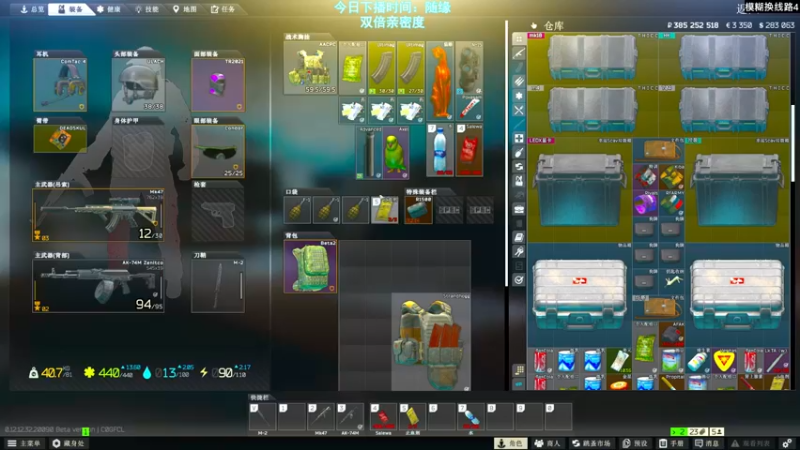Viewport: 800px width, 450px height.
Task: Click the 角色 character button
Action: (511, 443)
